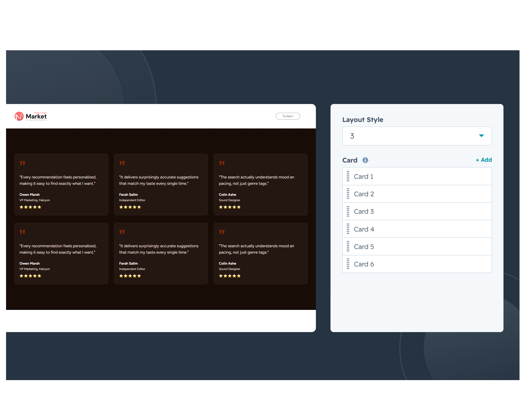Click bottom 'It delivers surprisingly accurate suggestions' quote
The image size is (532, 399).
tap(159, 249)
